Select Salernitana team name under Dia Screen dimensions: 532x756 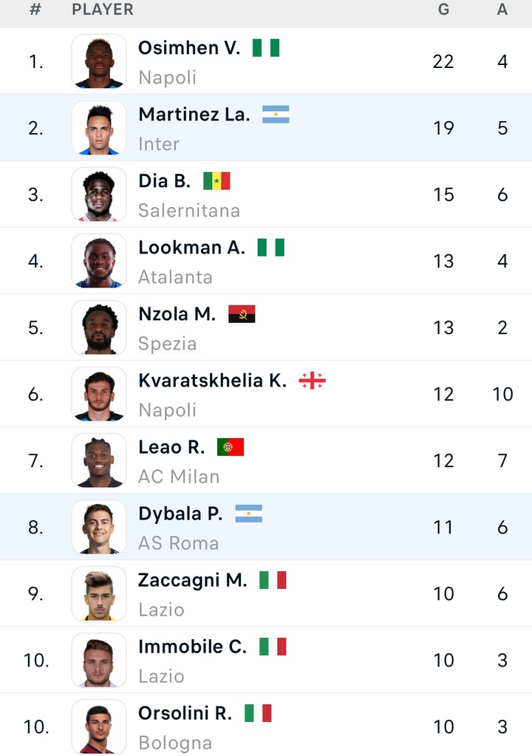tap(189, 211)
